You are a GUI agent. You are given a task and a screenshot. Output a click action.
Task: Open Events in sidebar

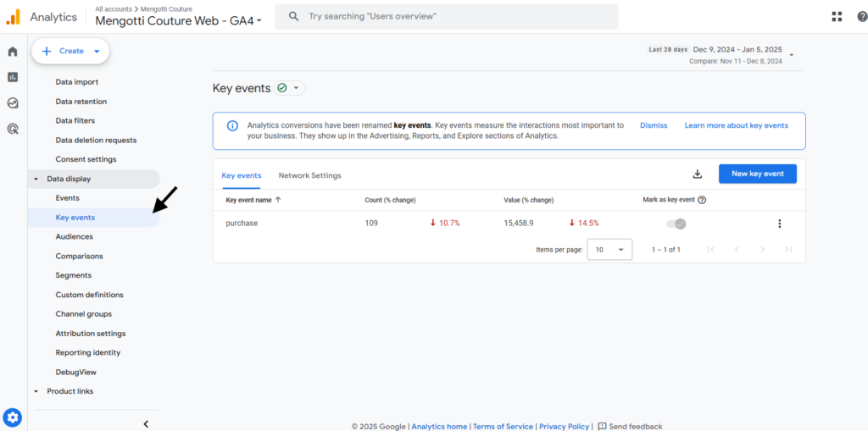click(68, 197)
